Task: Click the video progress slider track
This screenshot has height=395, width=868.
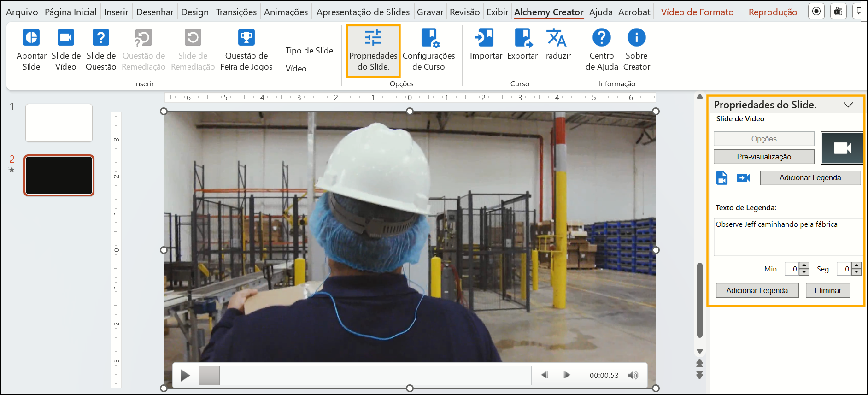Action: [x=375, y=375]
